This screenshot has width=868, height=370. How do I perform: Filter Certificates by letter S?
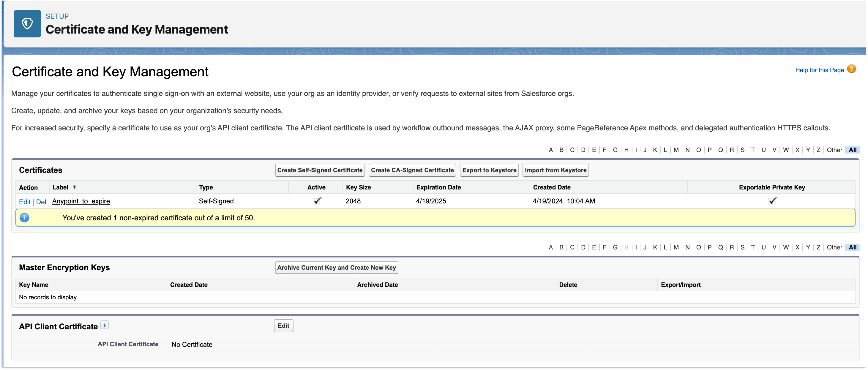click(x=742, y=150)
